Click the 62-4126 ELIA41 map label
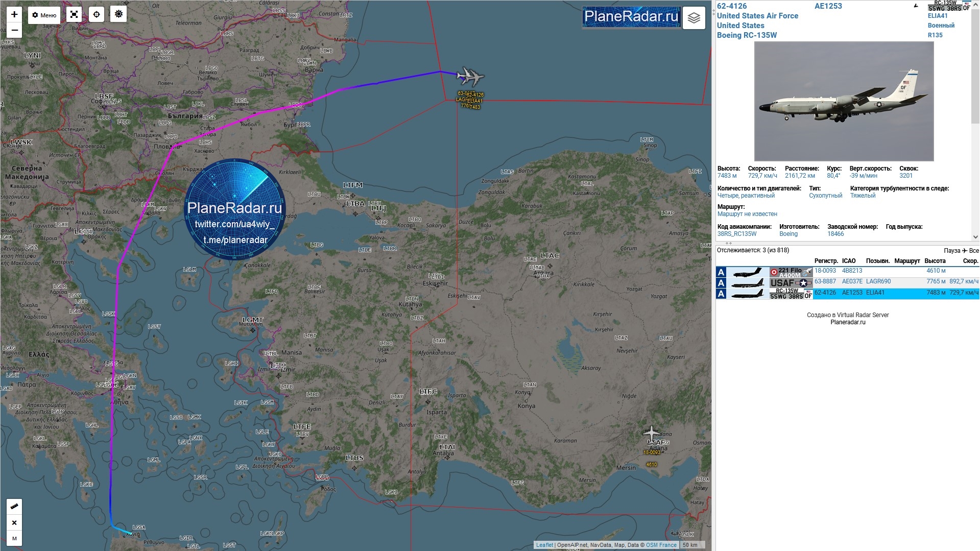This screenshot has width=980, height=551. click(474, 101)
